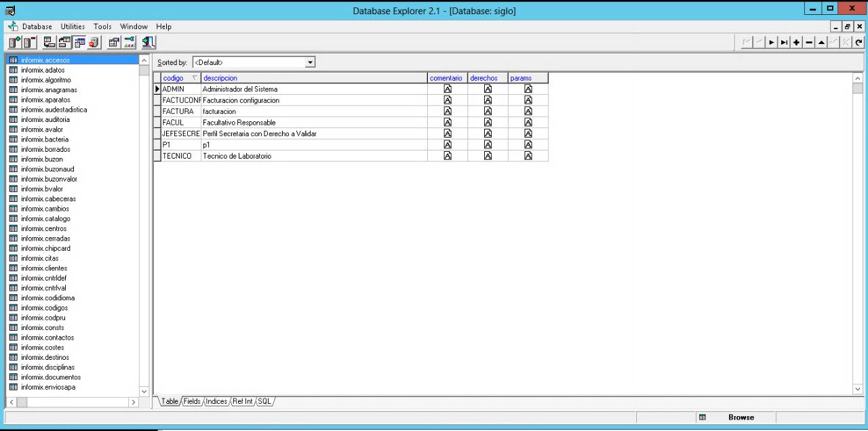868x431 pixels.
Task: Open params memo icon for TECNICO row
Action: click(528, 156)
